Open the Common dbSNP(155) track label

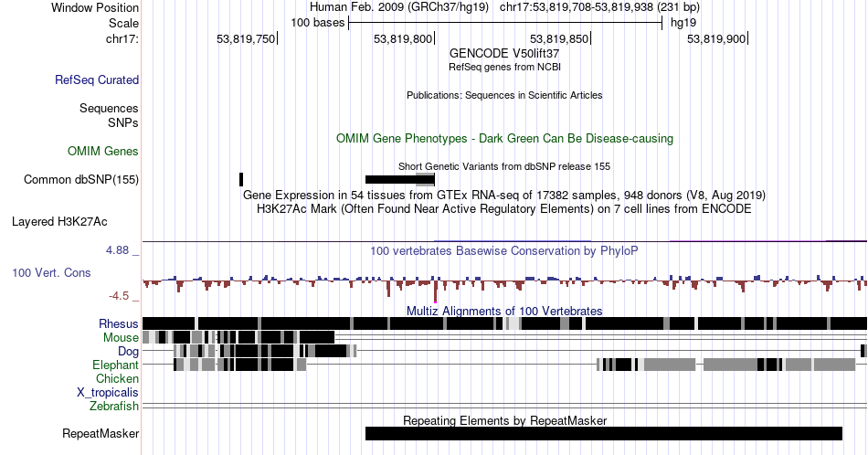pyautogui.click(x=81, y=179)
